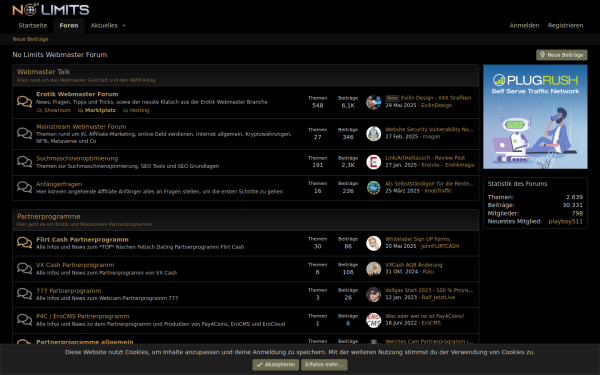
Task: Go to Startseite tab
Action: 33,26
